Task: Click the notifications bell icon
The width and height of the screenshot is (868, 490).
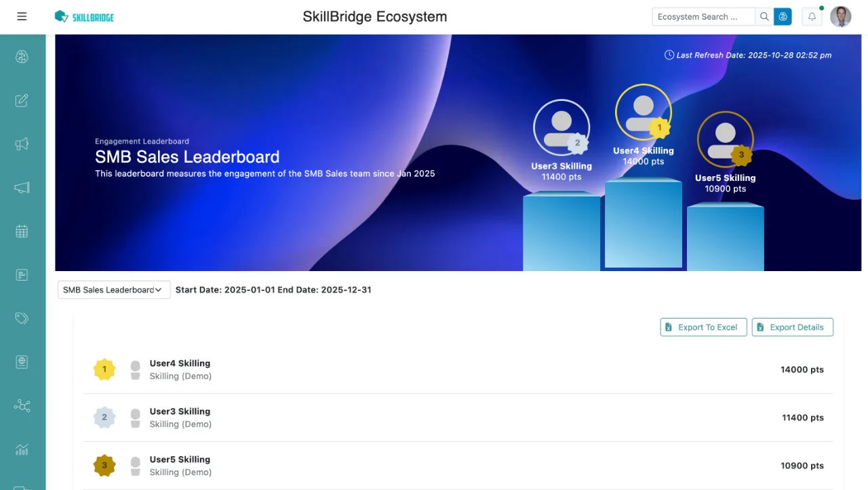Action: click(812, 17)
